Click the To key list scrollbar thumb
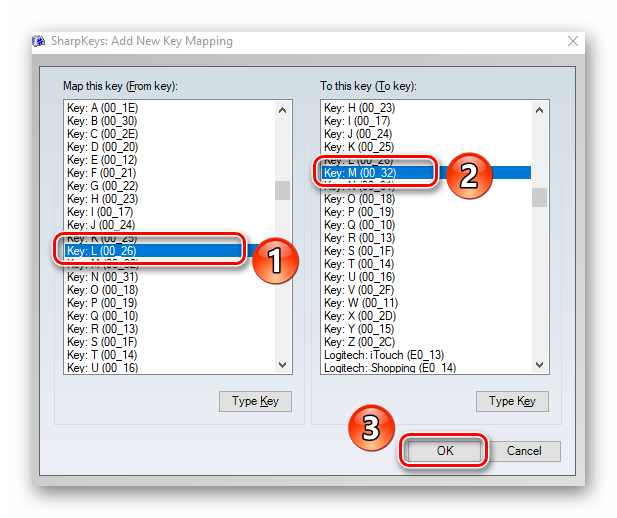The image size is (617, 518). pyautogui.click(x=539, y=197)
